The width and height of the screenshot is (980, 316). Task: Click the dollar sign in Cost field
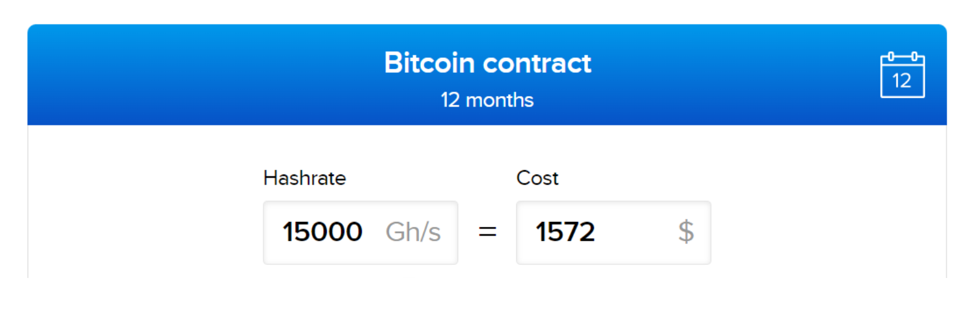(686, 232)
